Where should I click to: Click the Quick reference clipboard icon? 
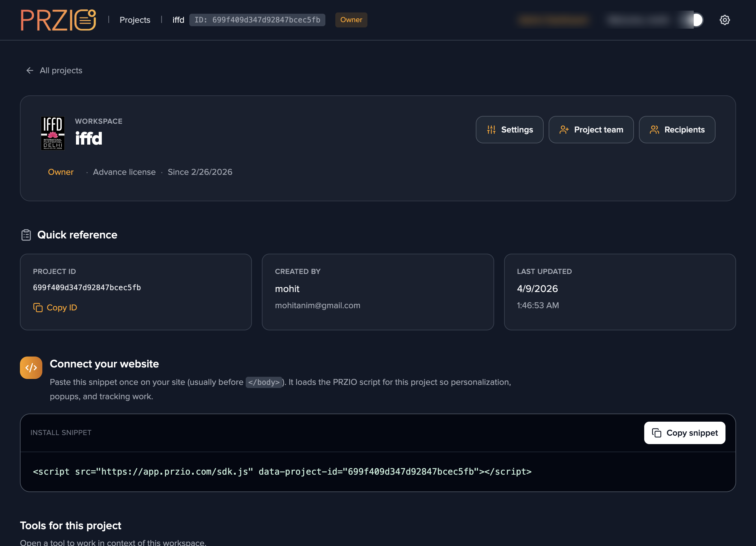point(26,235)
